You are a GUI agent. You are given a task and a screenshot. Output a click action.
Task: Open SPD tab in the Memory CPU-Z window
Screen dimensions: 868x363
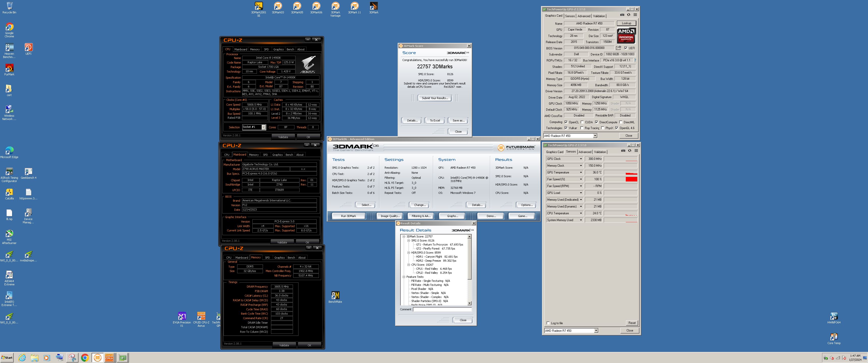tap(267, 258)
